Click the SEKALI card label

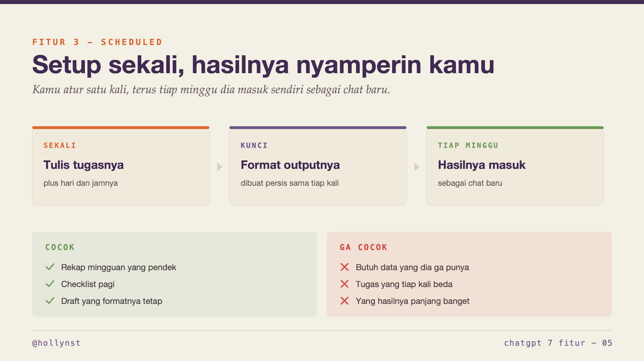pos(60,145)
